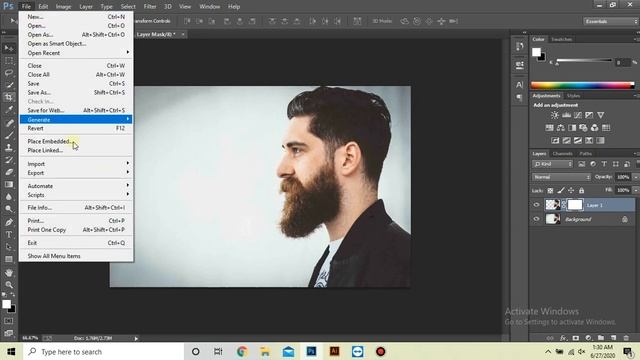Toggle lock transparent pixels

[550, 191]
